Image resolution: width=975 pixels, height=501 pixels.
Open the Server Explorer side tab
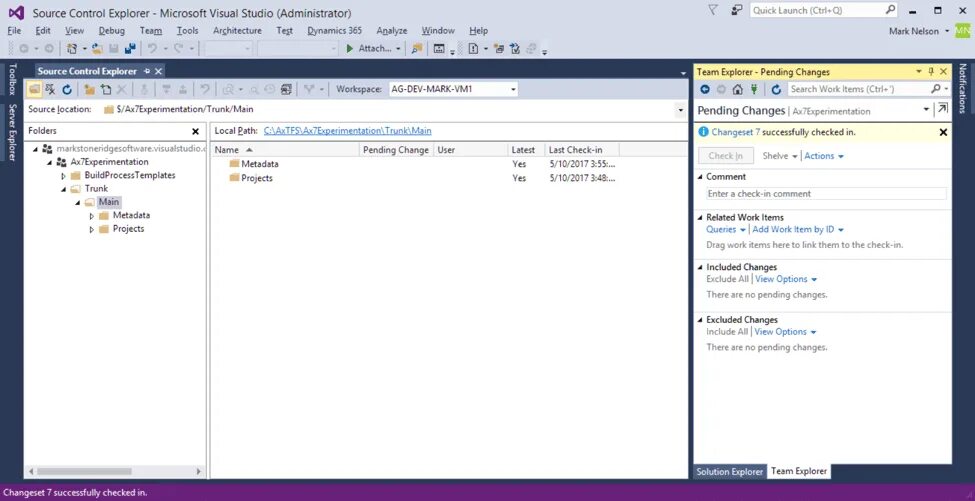(x=12, y=132)
